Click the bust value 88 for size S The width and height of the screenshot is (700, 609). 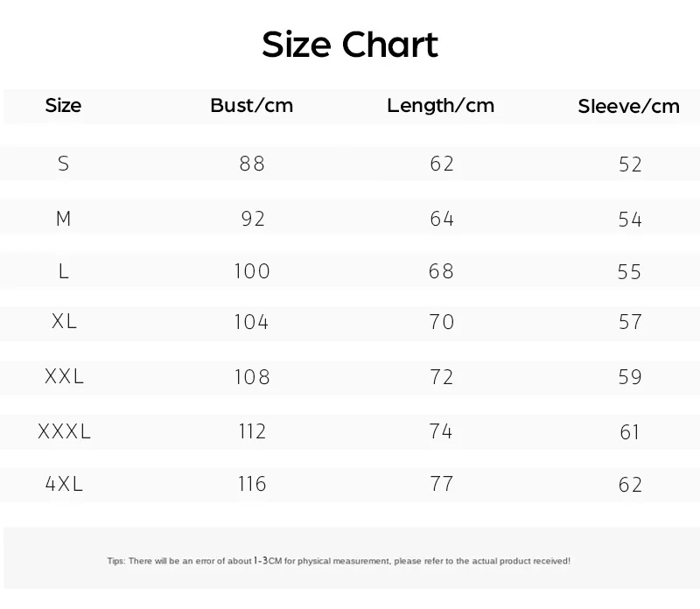point(252,164)
